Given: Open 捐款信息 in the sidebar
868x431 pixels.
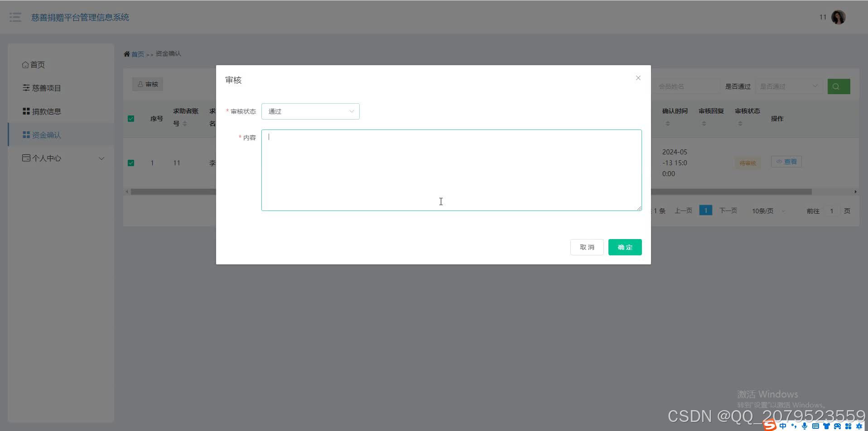Looking at the screenshot, I should coord(61,111).
